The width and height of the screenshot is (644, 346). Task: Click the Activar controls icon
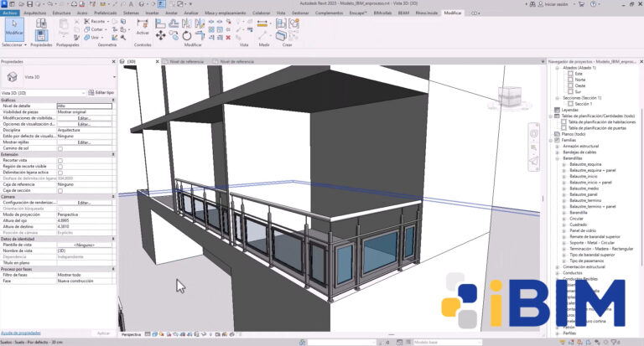[143, 26]
